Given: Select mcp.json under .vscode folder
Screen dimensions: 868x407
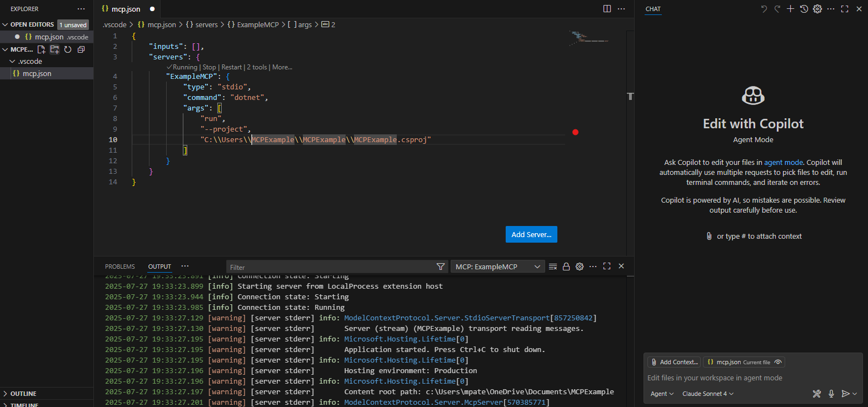Looking at the screenshot, I should (47, 73).
